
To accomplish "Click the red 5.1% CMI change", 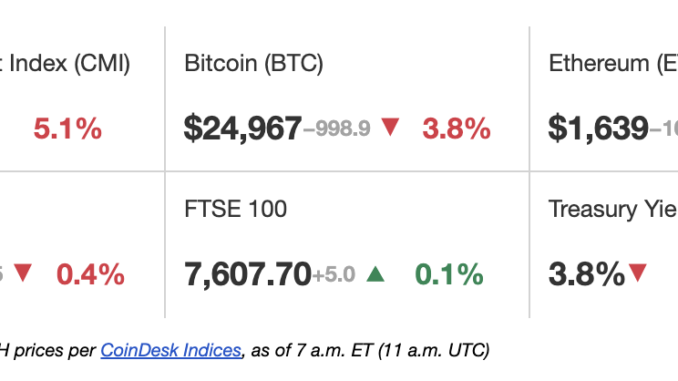I will [x=67, y=128].
